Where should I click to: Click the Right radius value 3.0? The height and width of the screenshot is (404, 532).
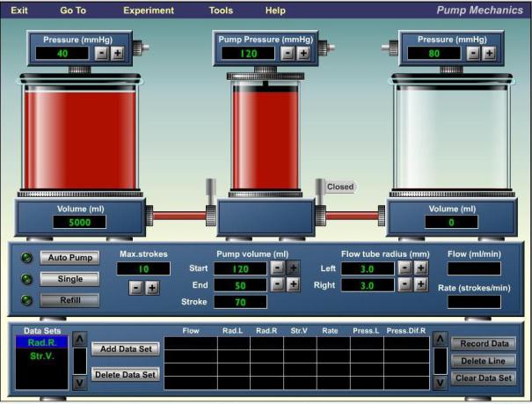368,285
